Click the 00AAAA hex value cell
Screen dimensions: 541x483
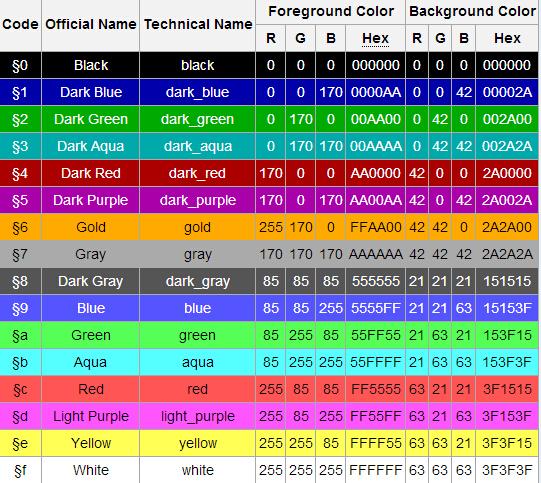click(375, 146)
